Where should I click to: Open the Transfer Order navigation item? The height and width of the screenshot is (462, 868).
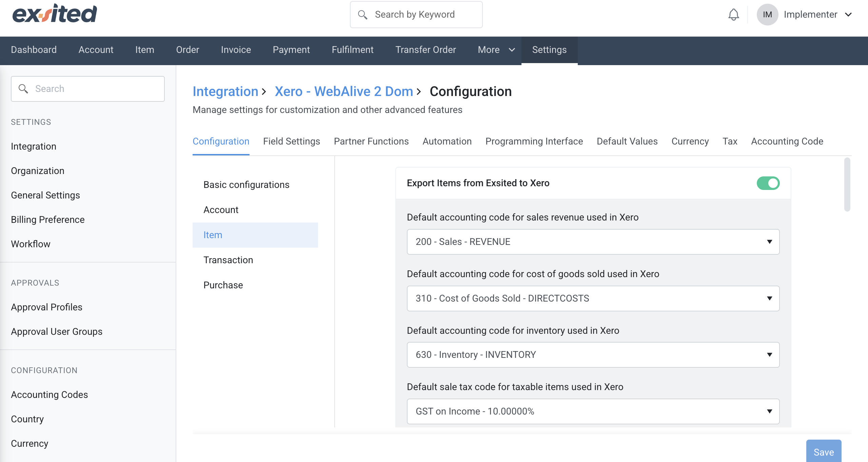426,50
